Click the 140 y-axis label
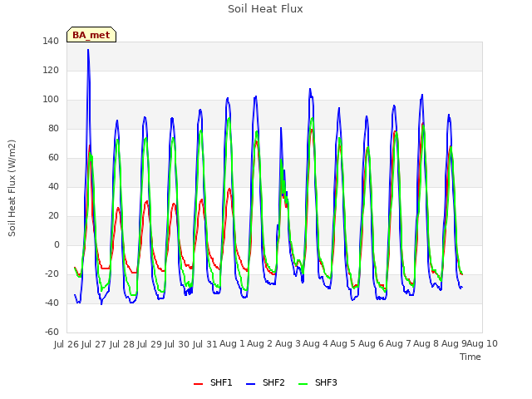The height and width of the screenshot is (399, 532). pos(51,42)
